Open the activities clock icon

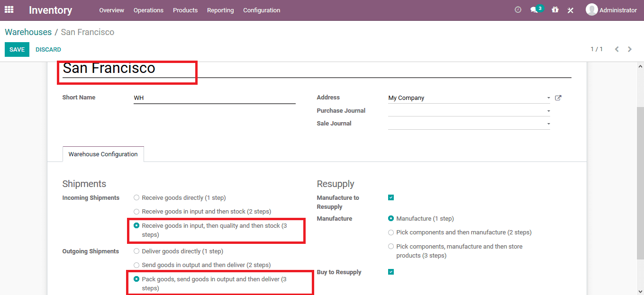click(518, 10)
